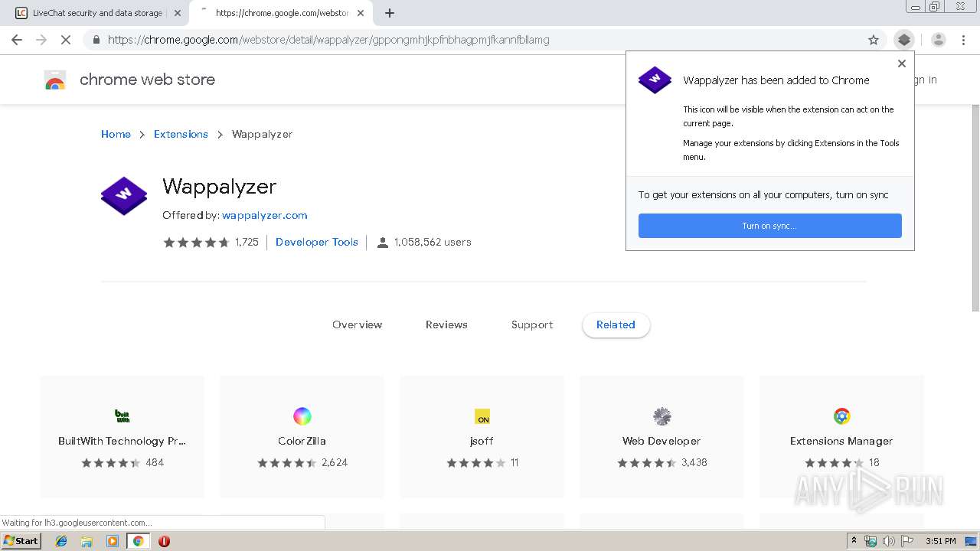This screenshot has height=551, width=980.
Task: Stop page loading with the X button
Action: click(x=66, y=40)
